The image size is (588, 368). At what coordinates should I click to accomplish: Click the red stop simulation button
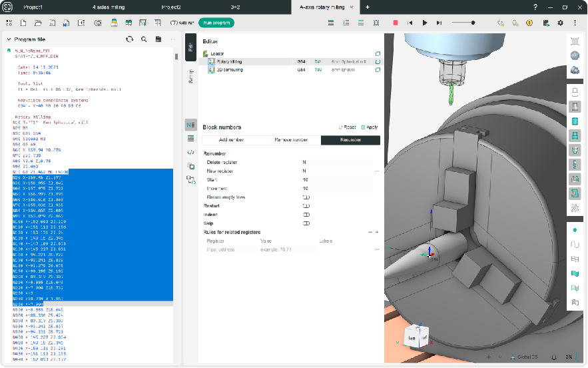[x=396, y=23]
